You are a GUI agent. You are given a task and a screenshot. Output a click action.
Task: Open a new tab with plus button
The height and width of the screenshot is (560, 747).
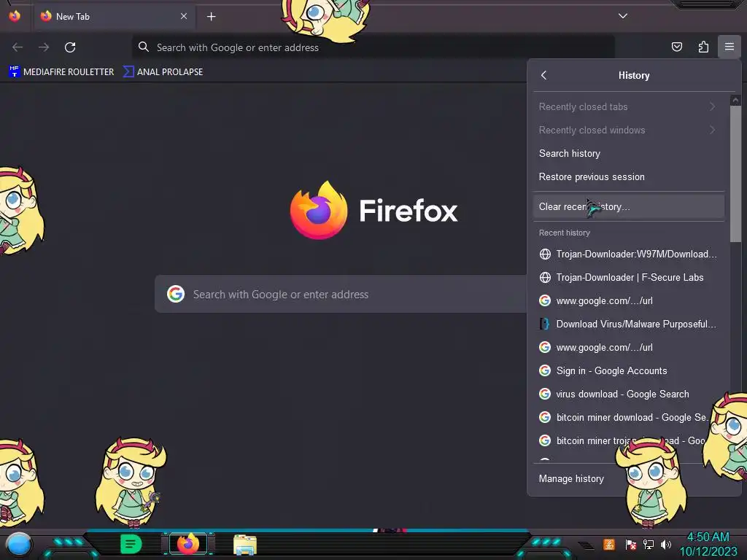[211, 17]
